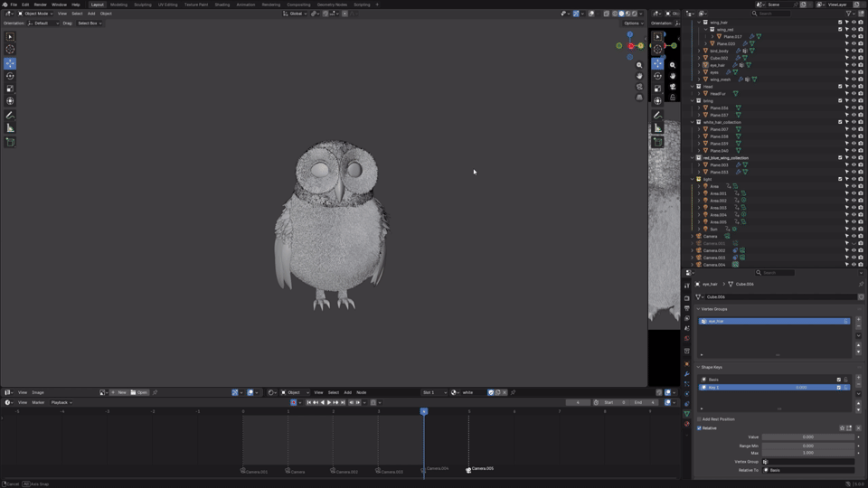Viewport: 868px width, 488px height.
Task: Adjust the Range Max slider field
Action: tap(807, 453)
